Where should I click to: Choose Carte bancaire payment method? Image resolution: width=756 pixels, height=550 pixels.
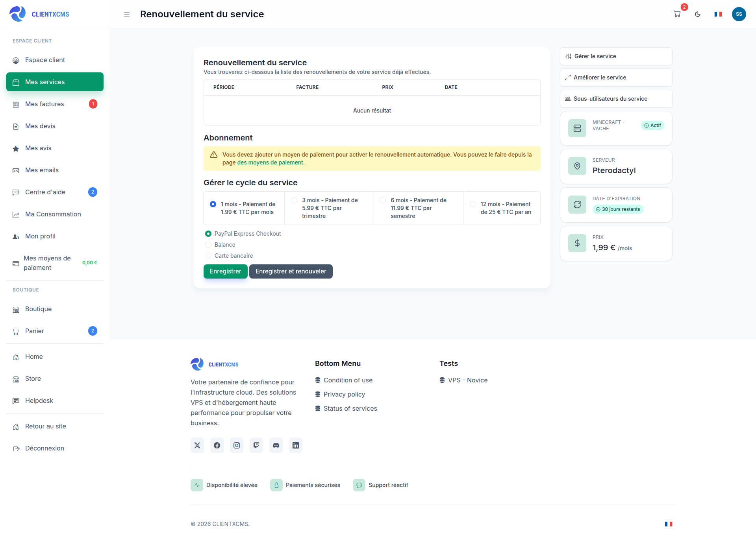pyautogui.click(x=208, y=256)
